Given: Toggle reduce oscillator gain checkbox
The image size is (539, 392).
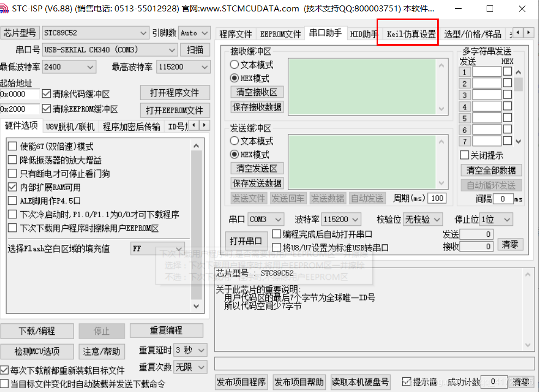Looking at the screenshot, I should pos(13,160).
